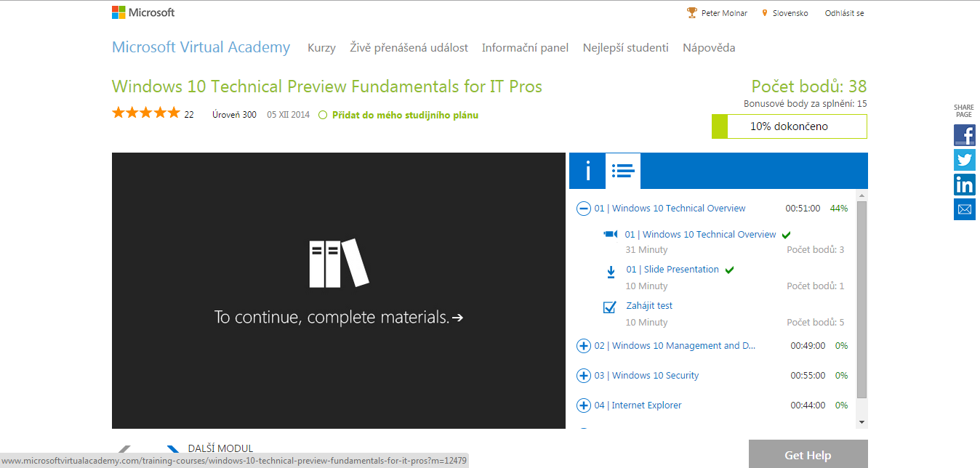Open the 'Informační panel' menu item
Viewport: 980px width, 468px height.
coord(525,48)
